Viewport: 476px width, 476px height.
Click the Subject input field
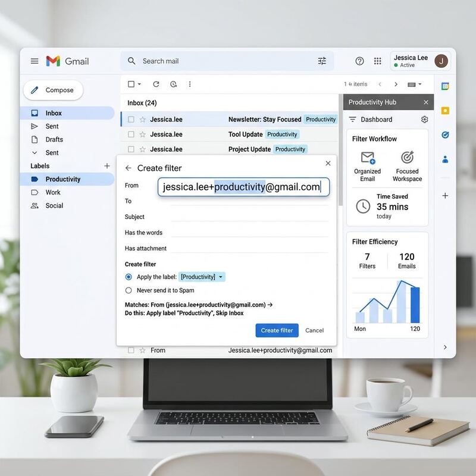[249, 217]
